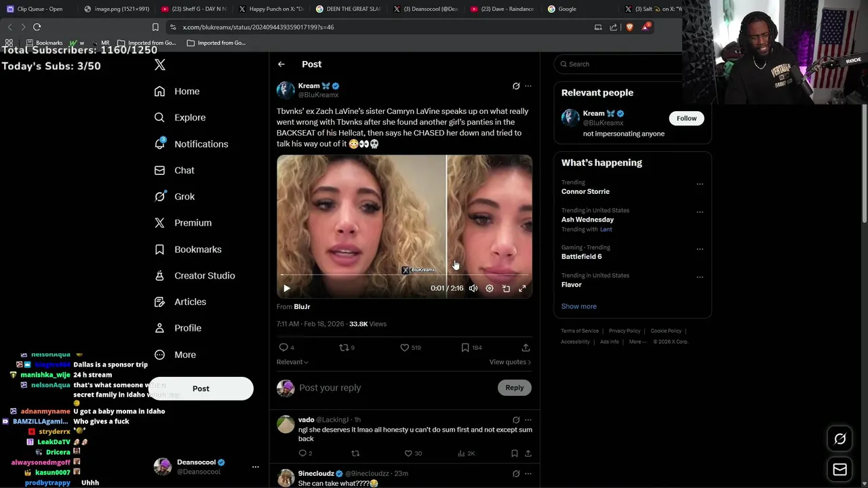Open video settings gear
Viewport: 868px width, 488px height.
point(490,288)
